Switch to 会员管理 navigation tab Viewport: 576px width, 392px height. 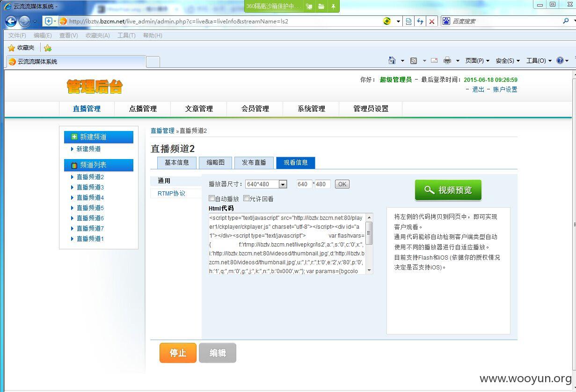pyautogui.click(x=255, y=109)
